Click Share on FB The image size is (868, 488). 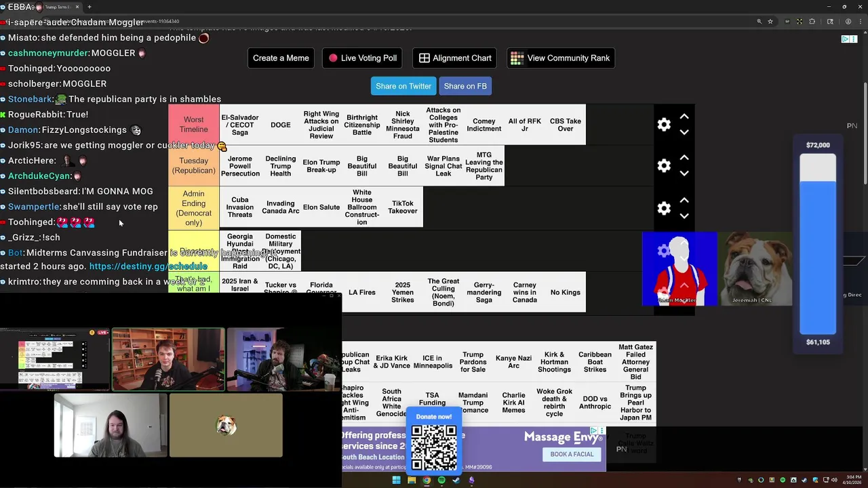click(465, 86)
